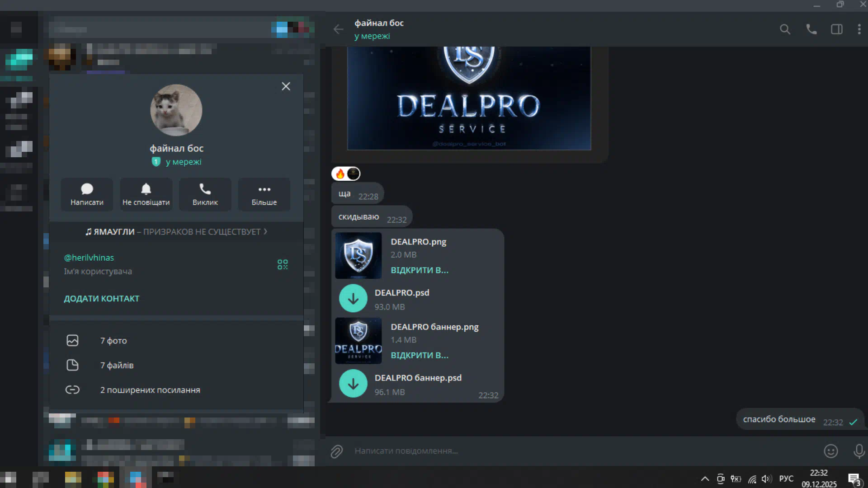868x488 pixels.
Task: Click the attach file paperclip icon
Action: coord(336,451)
